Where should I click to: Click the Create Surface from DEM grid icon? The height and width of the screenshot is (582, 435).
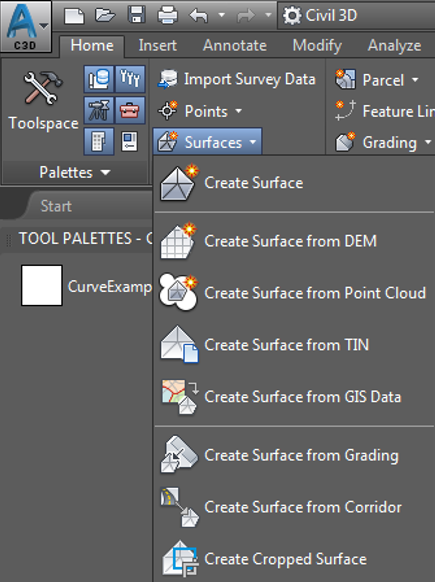tap(178, 241)
